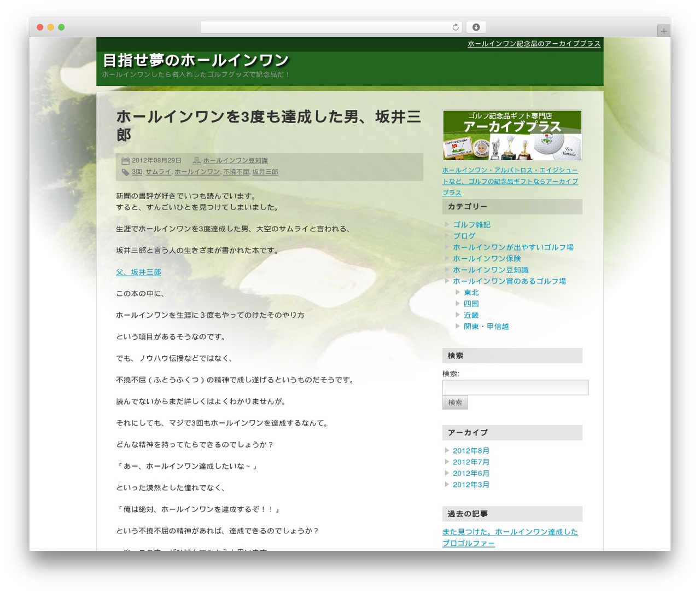700x593 pixels.
Task: Open the 関東・甲信越 subcategory
Action: pyautogui.click(x=486, y=327)
